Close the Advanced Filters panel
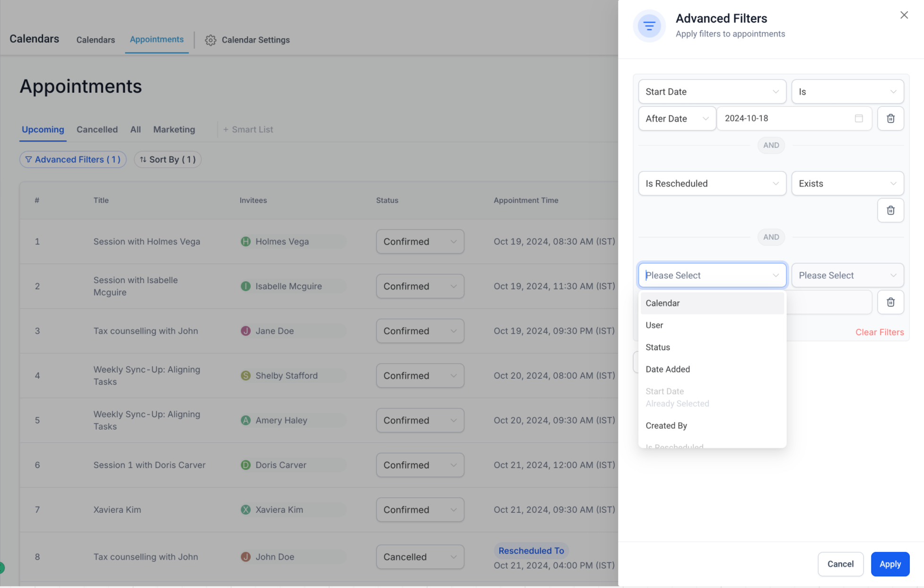 [x=904, y=15]
